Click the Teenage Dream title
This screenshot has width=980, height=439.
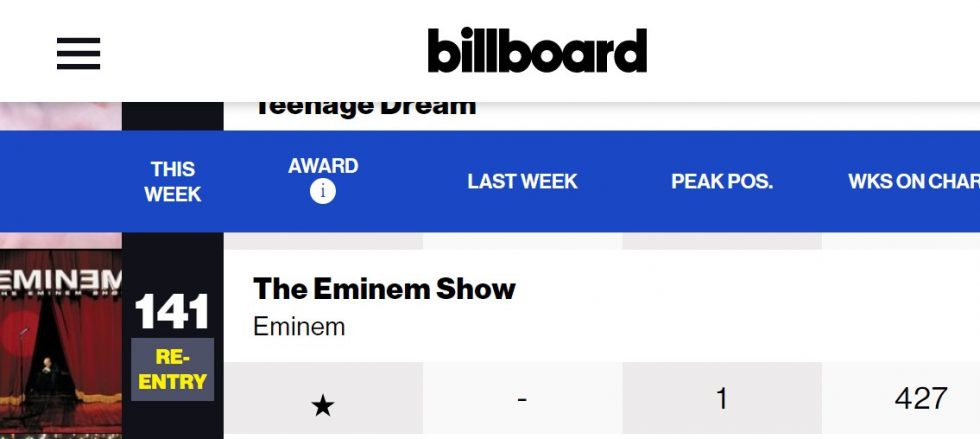pyautogui.click(x=365, y=108)
